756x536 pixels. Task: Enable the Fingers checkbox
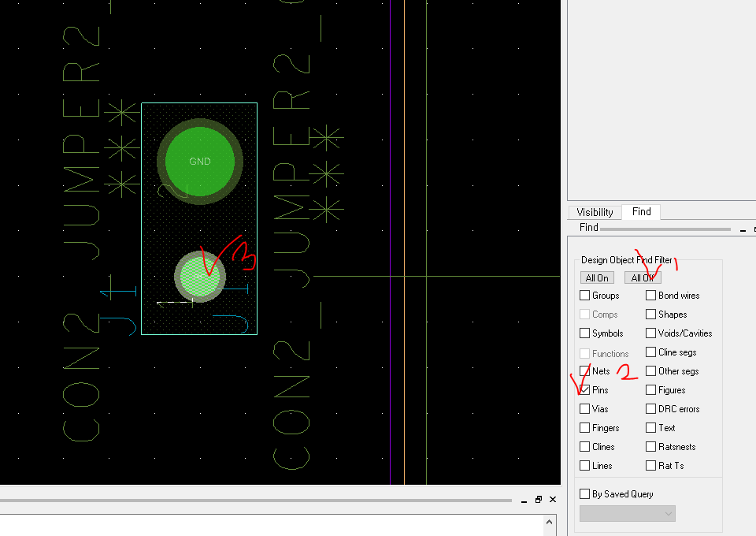(x=585, y=428)
